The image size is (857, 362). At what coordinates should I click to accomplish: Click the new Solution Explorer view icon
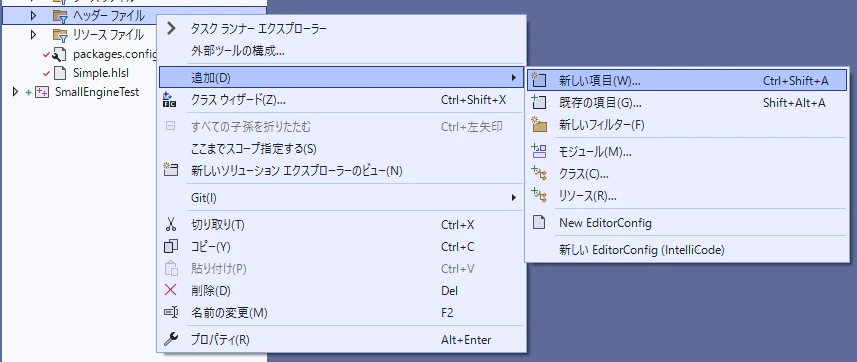[x=171, y=170]
